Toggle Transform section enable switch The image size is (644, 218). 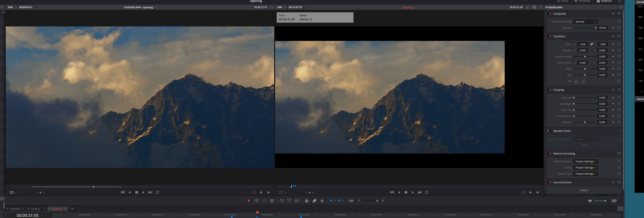pos(550,36)
